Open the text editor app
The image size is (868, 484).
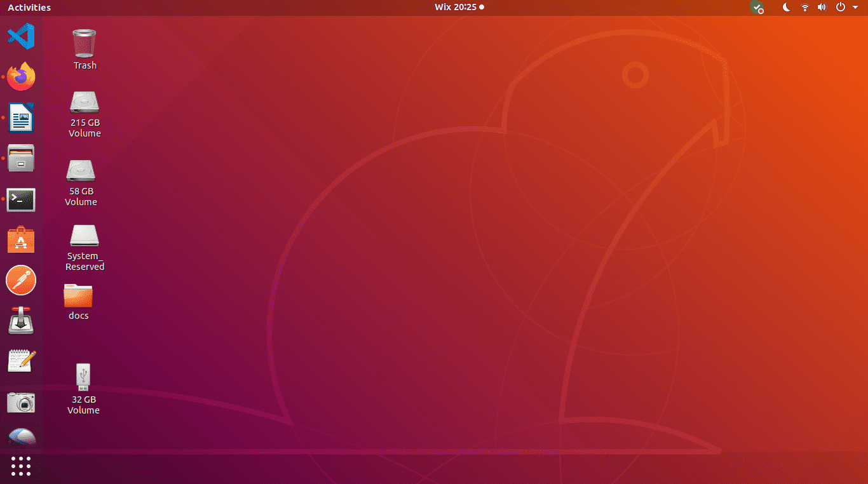(21, 361)
